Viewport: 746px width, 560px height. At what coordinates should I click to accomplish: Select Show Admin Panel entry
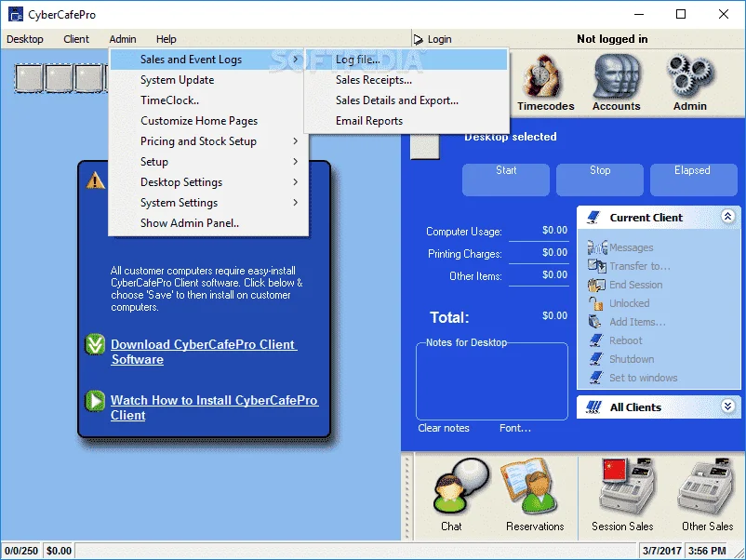click(x=208, y=223)
